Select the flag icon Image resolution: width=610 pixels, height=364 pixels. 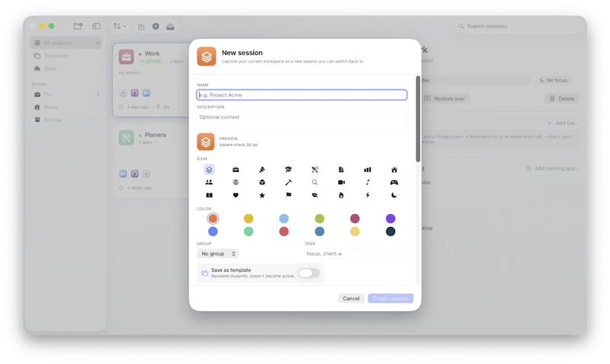click(x=288, y=195)
